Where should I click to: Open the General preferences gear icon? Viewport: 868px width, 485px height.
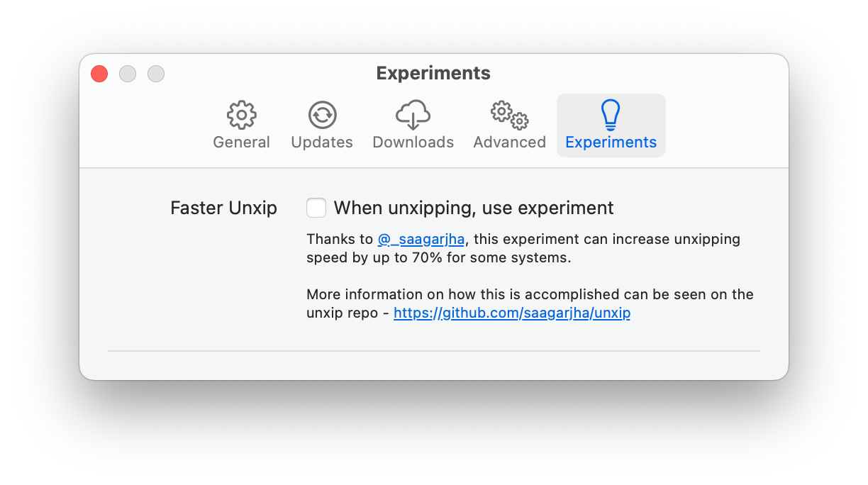coord(241,113)
